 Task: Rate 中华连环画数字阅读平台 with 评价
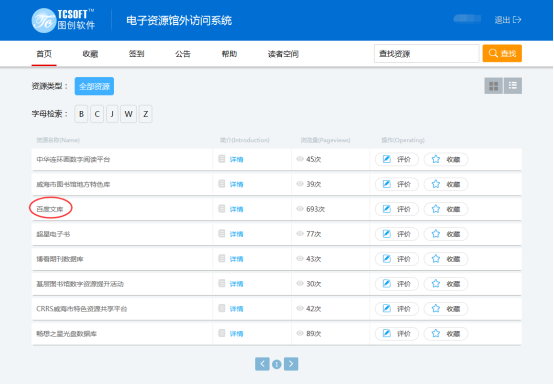coord(397,159)
